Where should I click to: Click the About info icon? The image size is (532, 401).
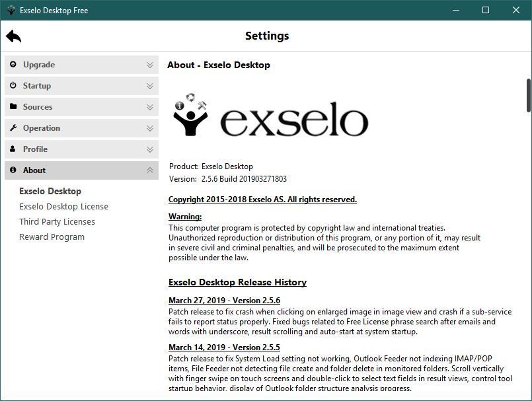pyautogui.click(x=13, y=170)
